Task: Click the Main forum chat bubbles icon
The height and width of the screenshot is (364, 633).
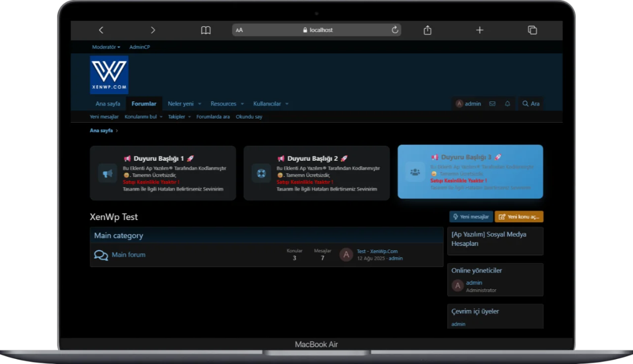Action: (101, 255)
